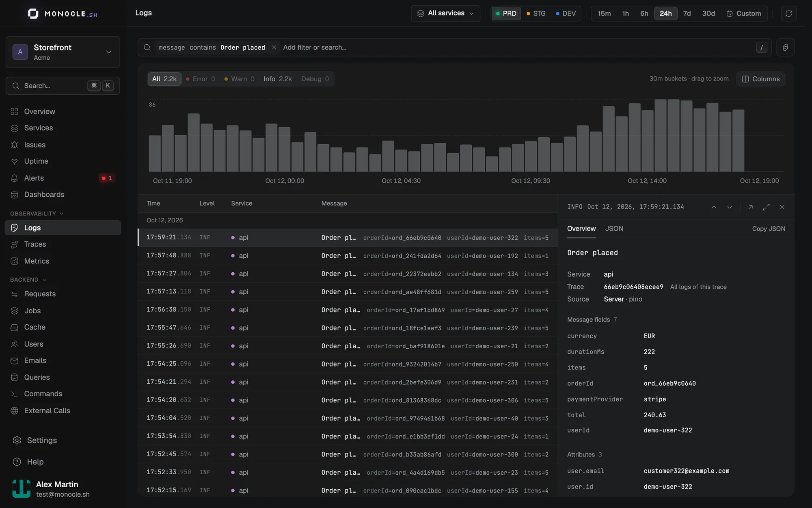Image resolution: width=812 pixels, height=508 pixels.
Task: Click the Monocle.sh logo
Action: tap(63, 14)
